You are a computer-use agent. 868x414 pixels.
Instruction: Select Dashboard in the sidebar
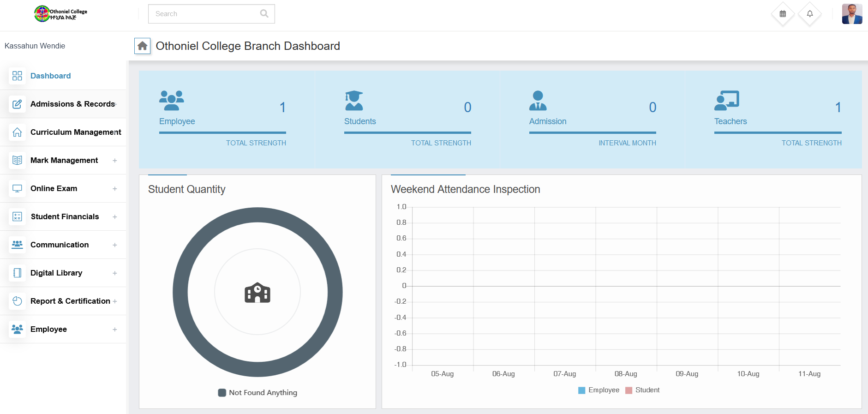coord(50,76)
